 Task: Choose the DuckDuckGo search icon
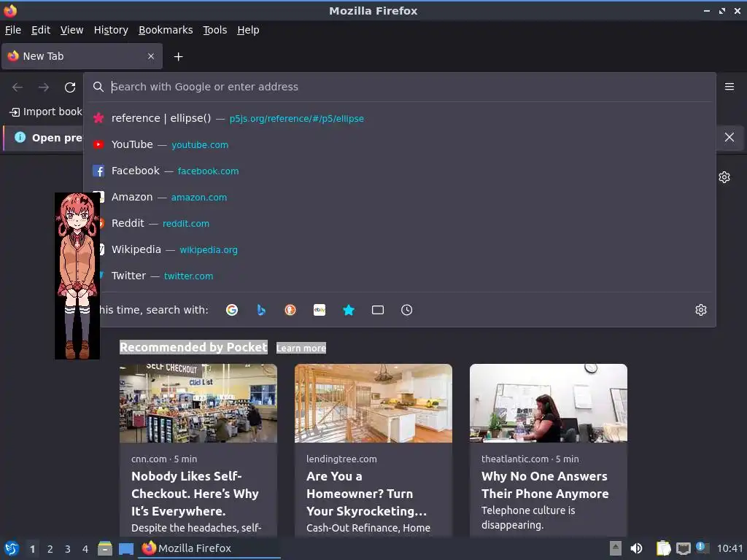290,310
